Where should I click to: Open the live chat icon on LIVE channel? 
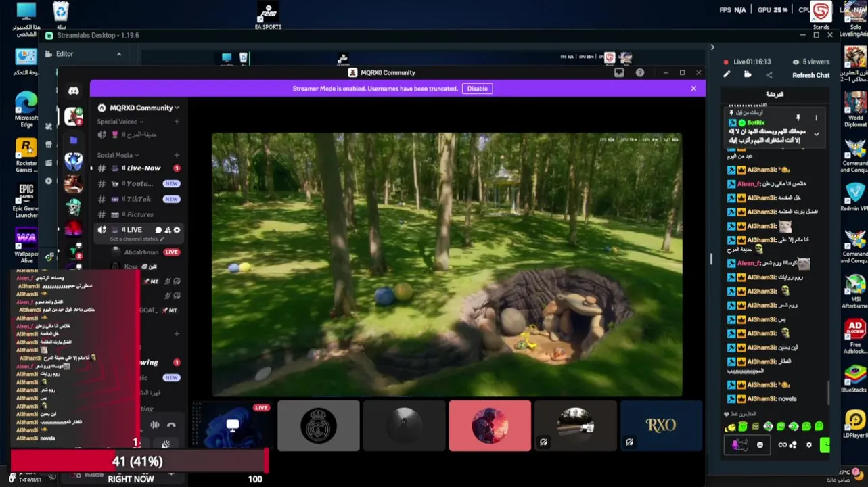(158, 230)
